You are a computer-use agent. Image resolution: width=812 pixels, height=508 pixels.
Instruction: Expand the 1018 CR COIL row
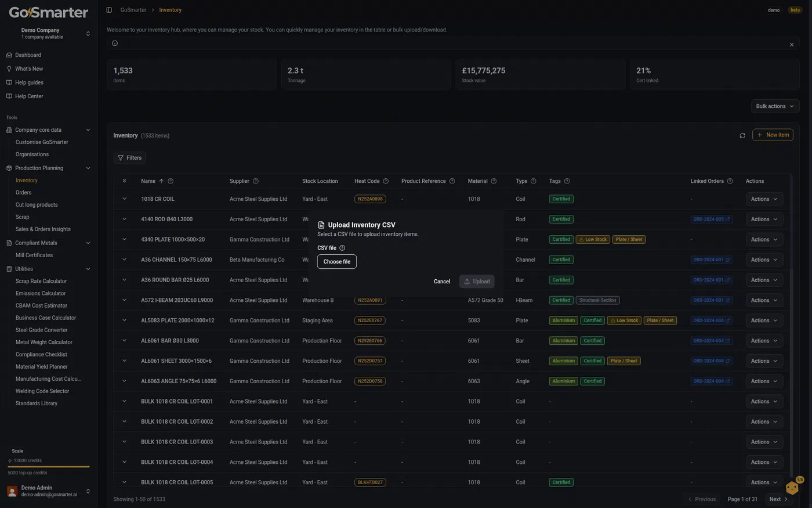[124, 199]
